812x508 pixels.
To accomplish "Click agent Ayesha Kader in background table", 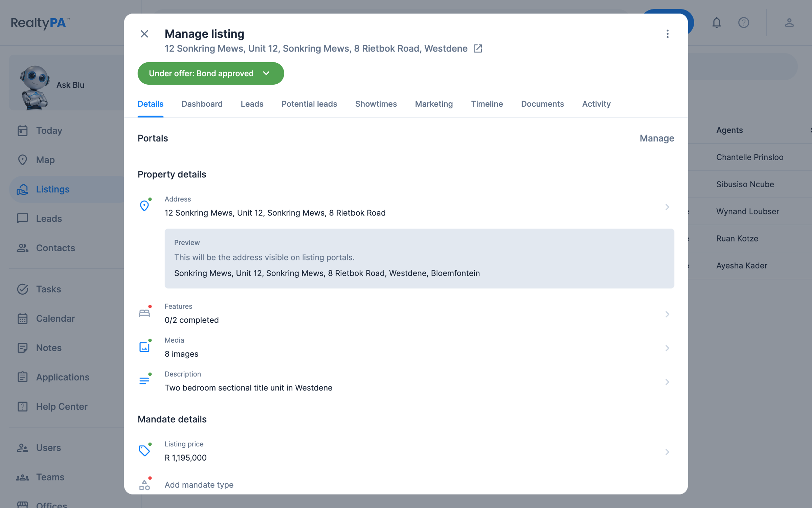I will point(742,266).
